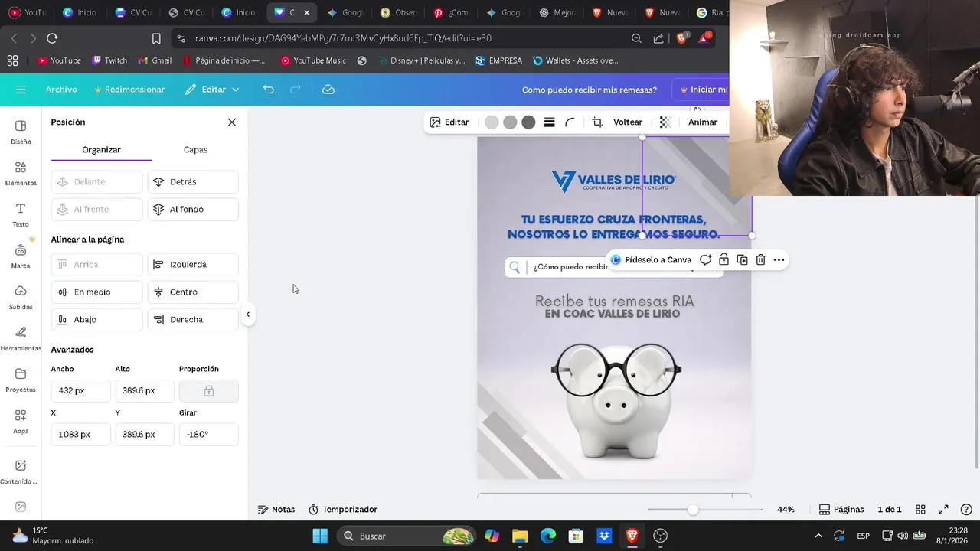Open Páginas view
This screenshot has width=980, height=551.
point(841,510)
